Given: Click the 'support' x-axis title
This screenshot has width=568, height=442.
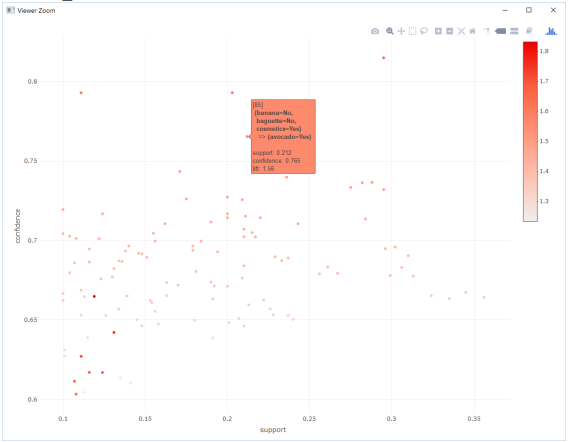Looking at the screenshot, I should tap(273, 430).
